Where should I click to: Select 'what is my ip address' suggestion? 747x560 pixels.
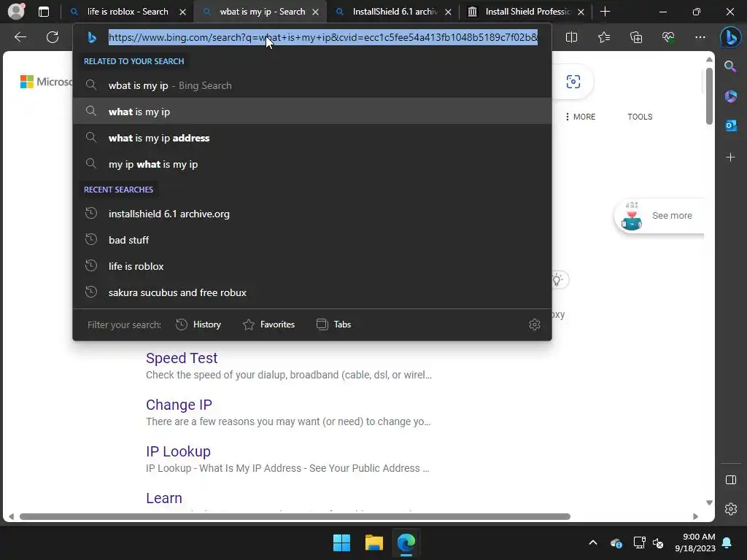[x=312, y=138]
